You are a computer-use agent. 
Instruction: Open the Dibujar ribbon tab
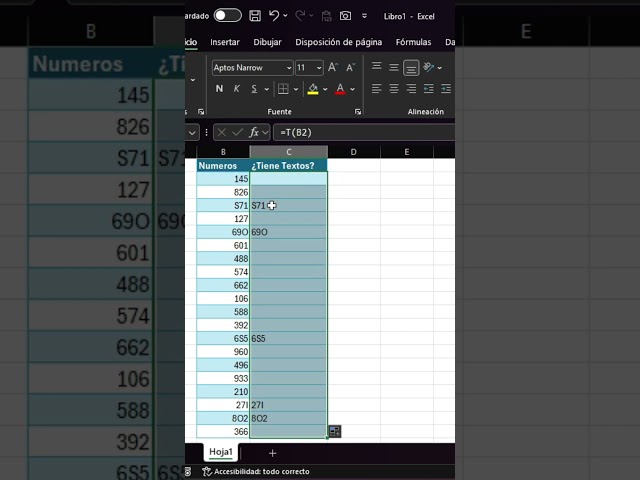click(x=267, y=42)
